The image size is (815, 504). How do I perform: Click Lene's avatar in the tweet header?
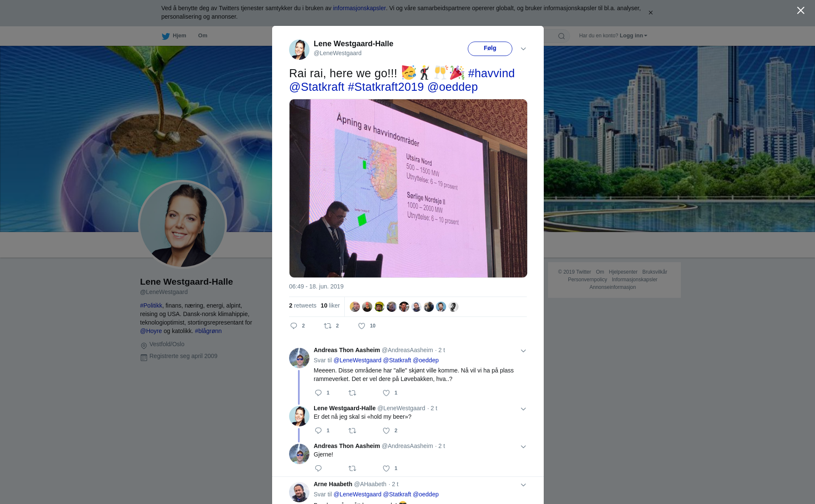point(299,50)
